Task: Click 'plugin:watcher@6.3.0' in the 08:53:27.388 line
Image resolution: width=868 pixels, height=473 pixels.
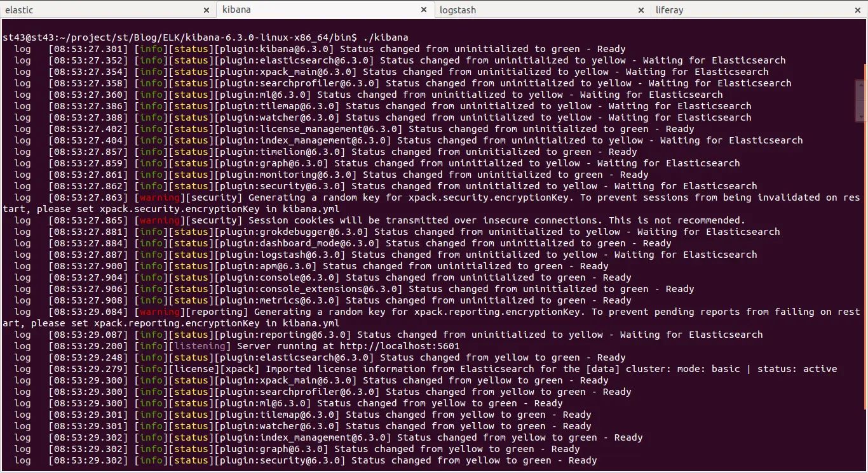Action: [278, 117]
